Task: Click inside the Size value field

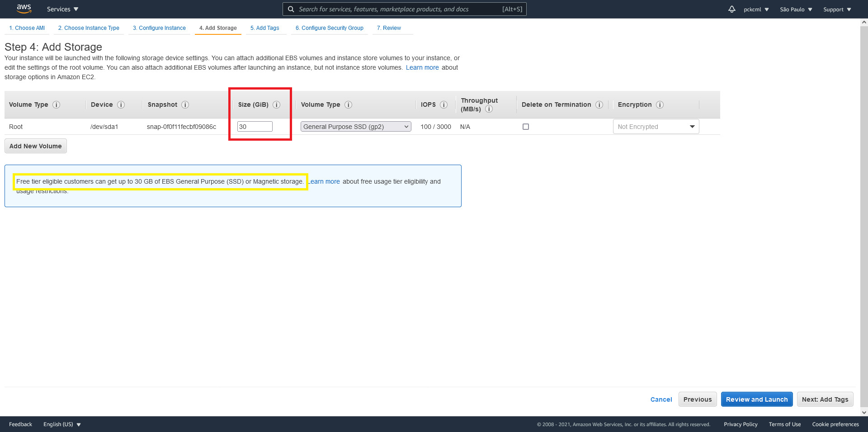Action: coord(255,126)
